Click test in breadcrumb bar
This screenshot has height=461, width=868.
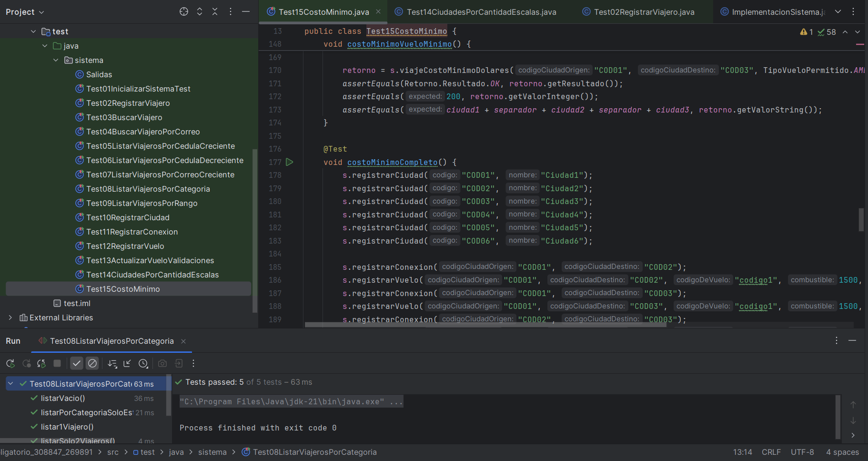click(144, 452)
